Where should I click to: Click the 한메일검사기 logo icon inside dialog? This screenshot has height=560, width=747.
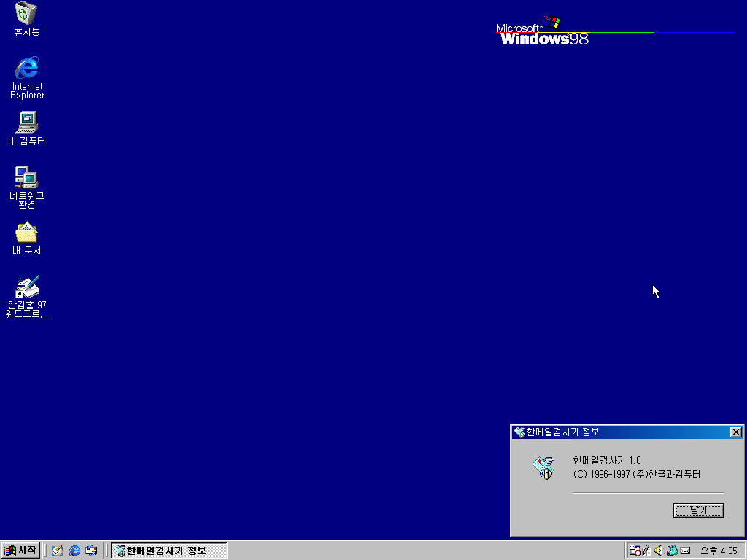(x=543, y=467)
